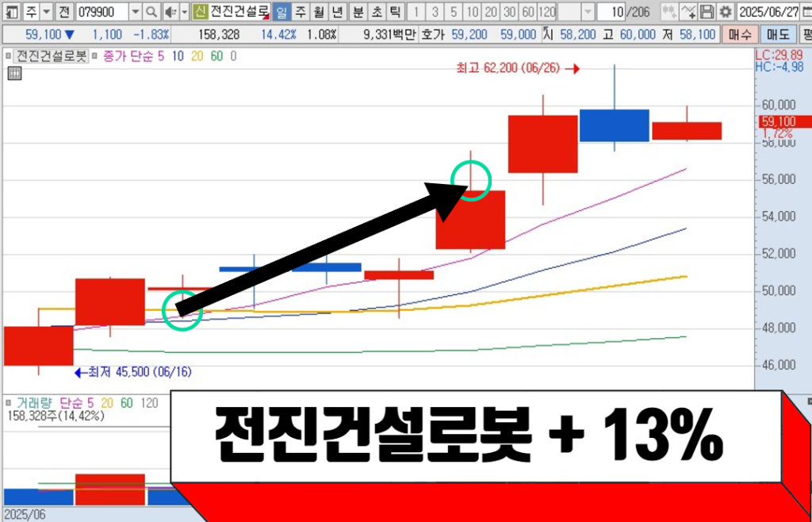Select the 1 interval preset button
This screenshot has width=812, height=522.
pyautogui.click(x=416, y=11)
